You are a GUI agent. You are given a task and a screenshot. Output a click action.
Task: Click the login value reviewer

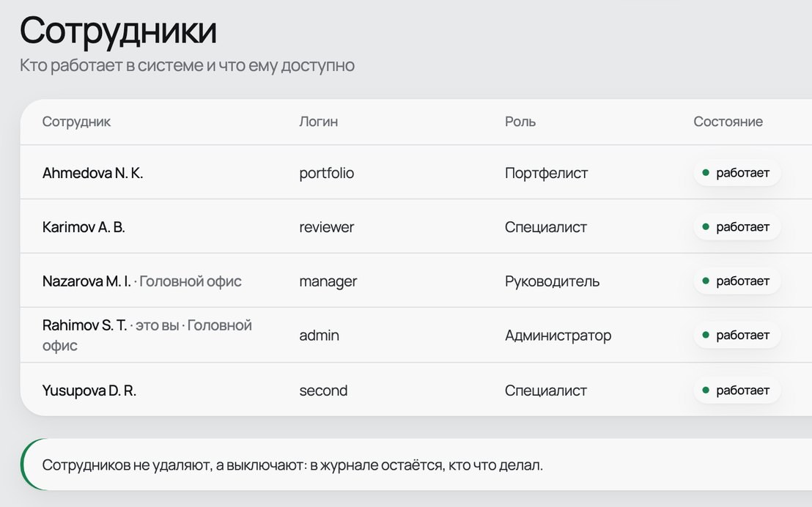(327, 227)
